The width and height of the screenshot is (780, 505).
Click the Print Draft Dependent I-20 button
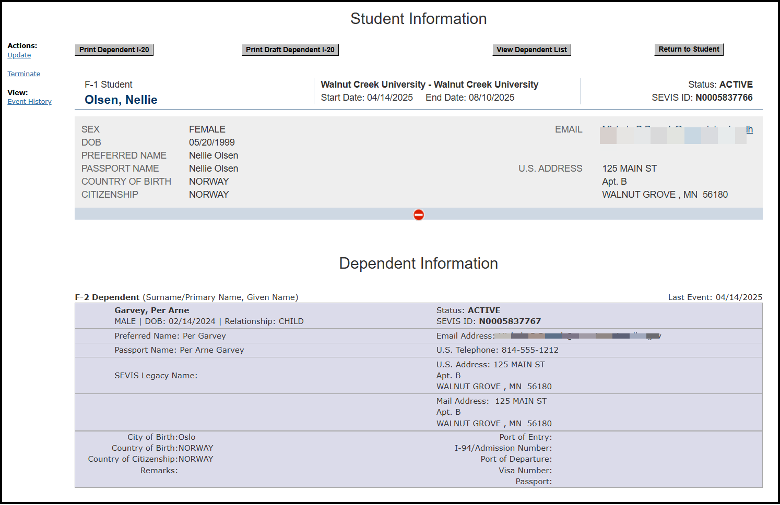290,50
